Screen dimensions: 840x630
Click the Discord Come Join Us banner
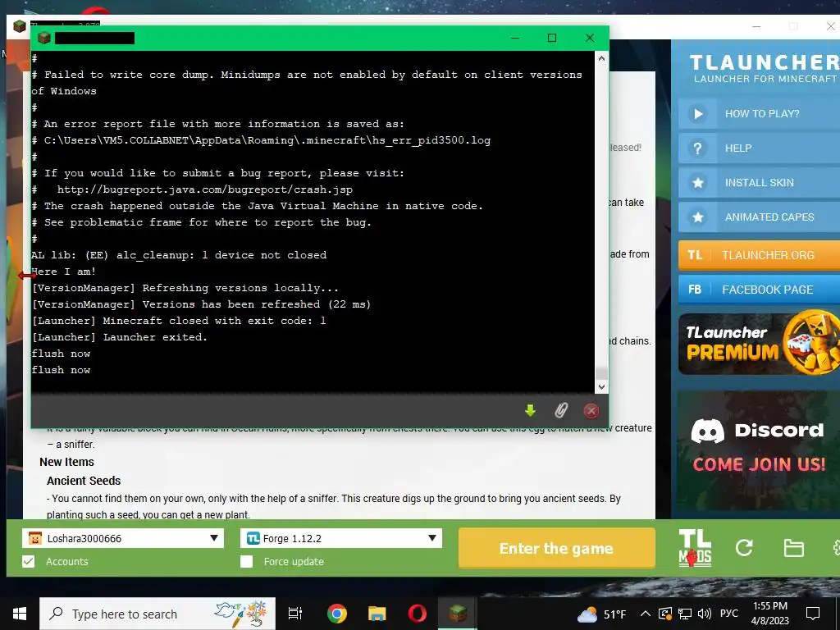(x=759, y=450)
